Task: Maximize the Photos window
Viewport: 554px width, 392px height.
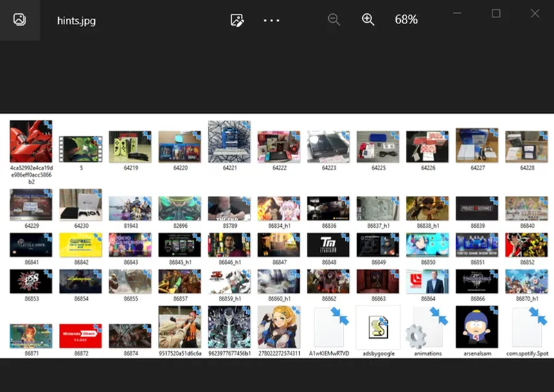Action: click(x=496, y=13)
